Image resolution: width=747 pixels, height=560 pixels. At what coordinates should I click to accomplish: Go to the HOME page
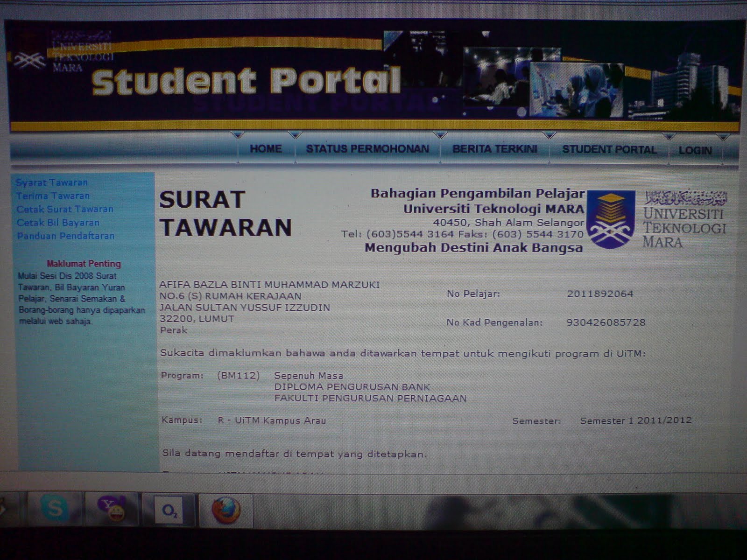tap(266, 149)
